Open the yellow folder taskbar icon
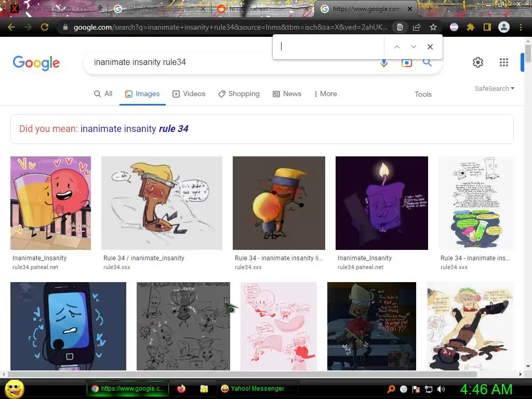This screenshot has height=399, width=532. [204, 389]
